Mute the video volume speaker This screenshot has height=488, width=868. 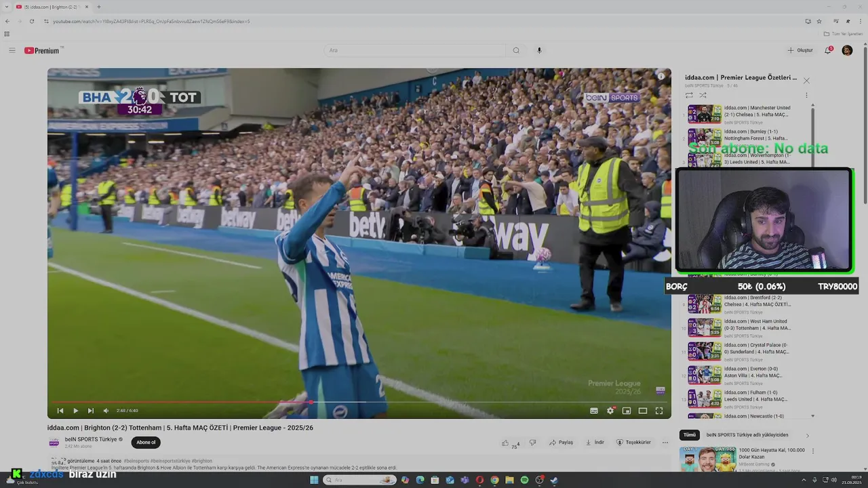(106, 411)
